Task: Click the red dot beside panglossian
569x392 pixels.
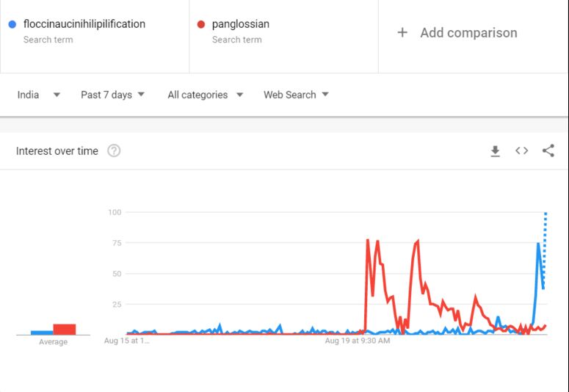Action: [200, 24]
